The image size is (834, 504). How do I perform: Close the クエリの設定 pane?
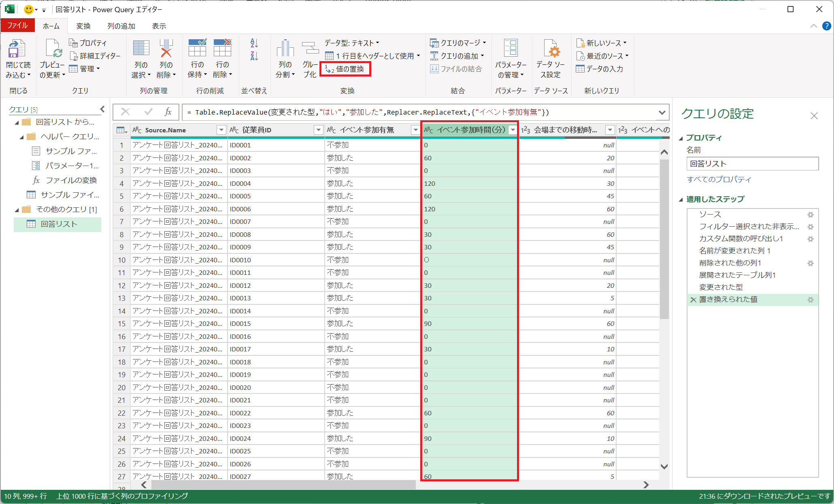(x=814, y=116)
